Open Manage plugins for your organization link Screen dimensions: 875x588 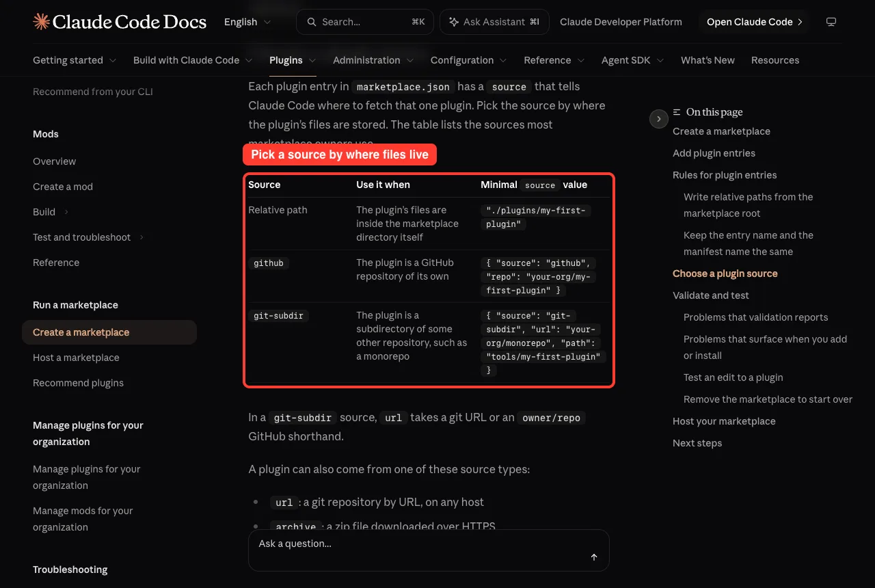pos(87,477)
